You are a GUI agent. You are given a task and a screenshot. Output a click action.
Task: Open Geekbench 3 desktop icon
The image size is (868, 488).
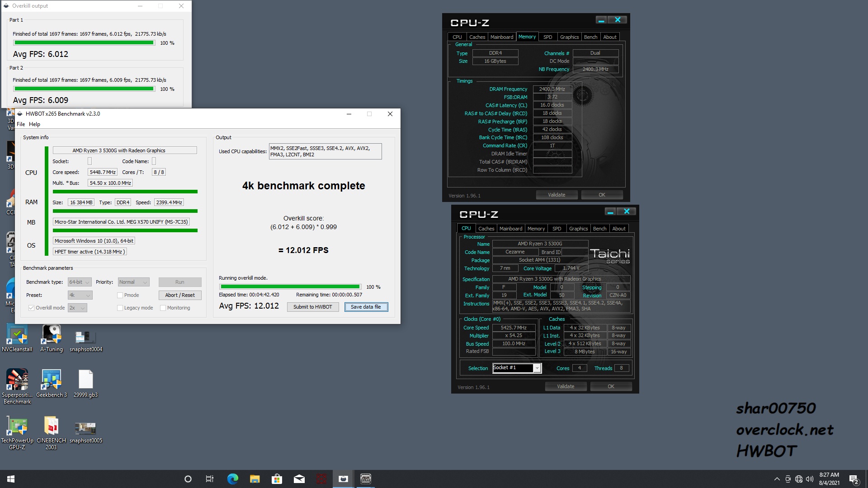click(52, 383)
